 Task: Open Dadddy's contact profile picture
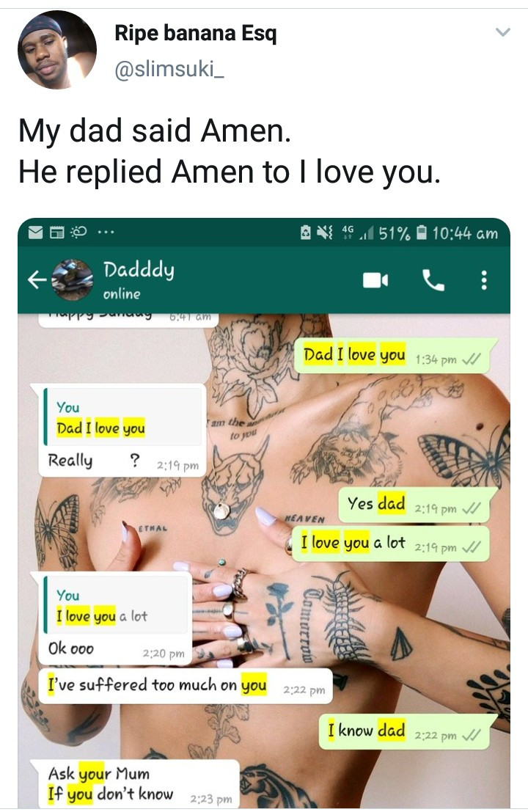pos(72,280)
